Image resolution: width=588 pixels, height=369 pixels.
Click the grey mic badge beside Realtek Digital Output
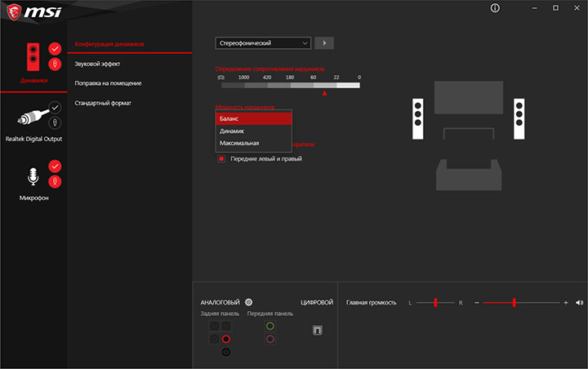pos(56,122)
